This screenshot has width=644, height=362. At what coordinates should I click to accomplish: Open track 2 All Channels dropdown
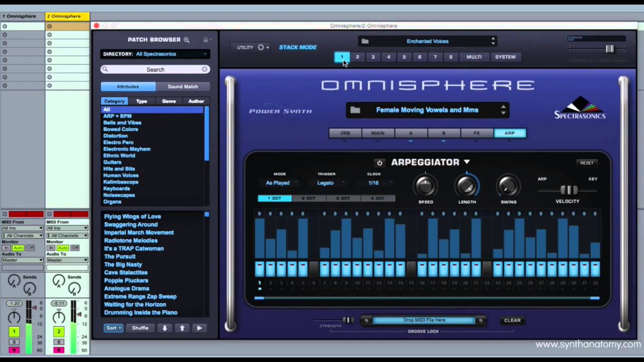(x=68, y=235)
